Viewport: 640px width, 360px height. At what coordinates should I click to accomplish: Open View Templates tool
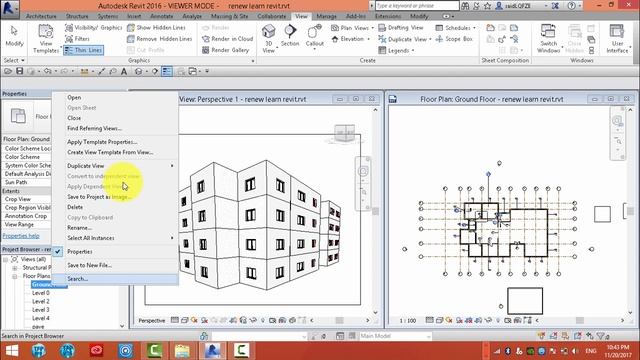[x=46, y=39]
